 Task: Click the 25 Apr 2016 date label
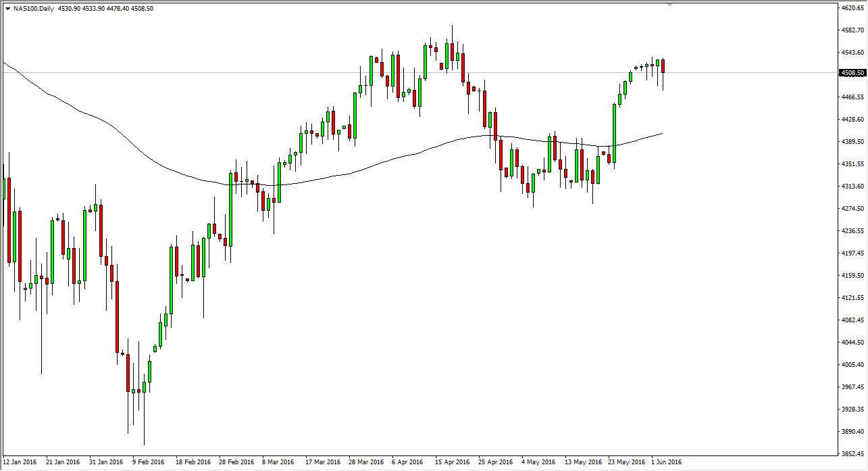click(x=494, y=463)
